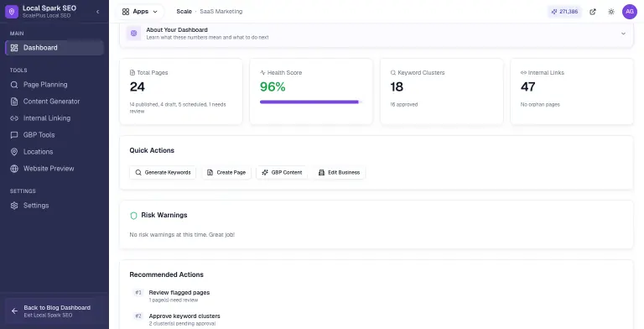Click the Content Generator document icon
The image size is (644, 329).
coord(14,102)
